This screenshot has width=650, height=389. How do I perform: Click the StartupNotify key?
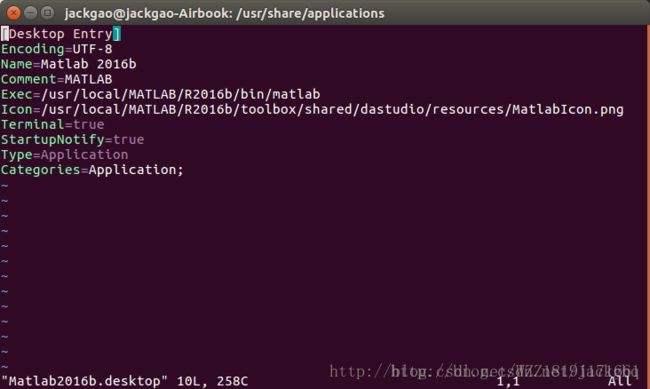click(x=53, y=140)
